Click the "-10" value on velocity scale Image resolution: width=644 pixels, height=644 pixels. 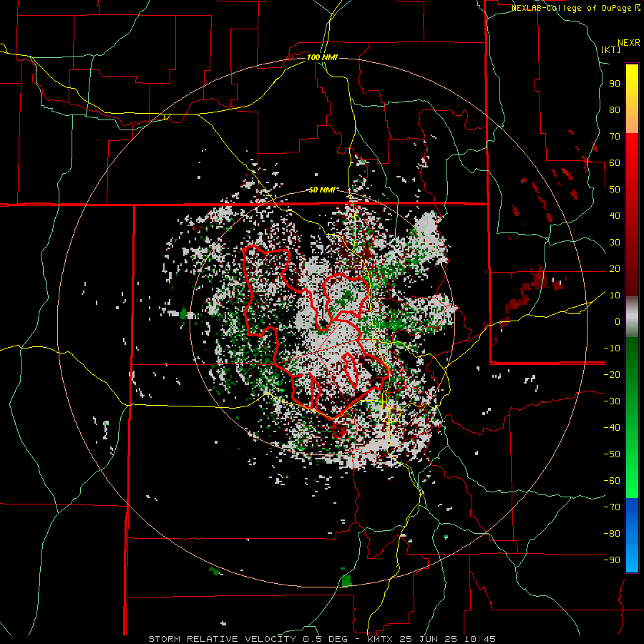[x=612, y=348]
